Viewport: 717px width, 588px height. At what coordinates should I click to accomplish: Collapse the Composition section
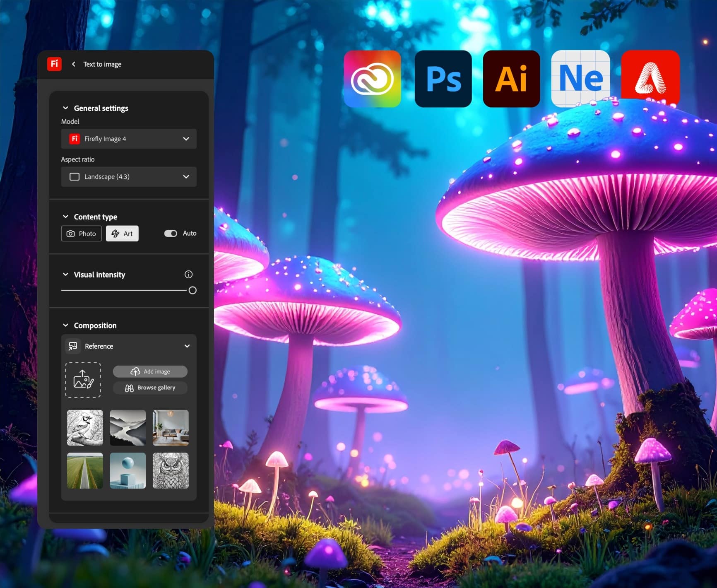[65, 325]
